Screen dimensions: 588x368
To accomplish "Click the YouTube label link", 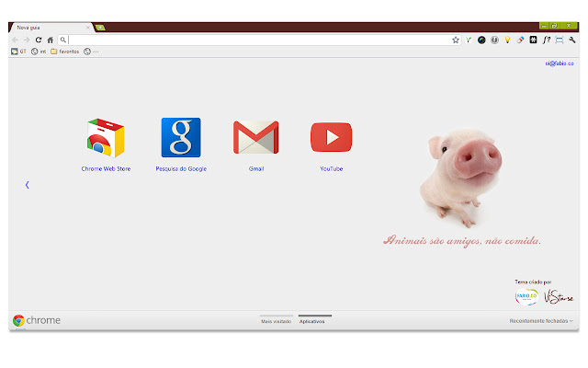I will point(331,169).
